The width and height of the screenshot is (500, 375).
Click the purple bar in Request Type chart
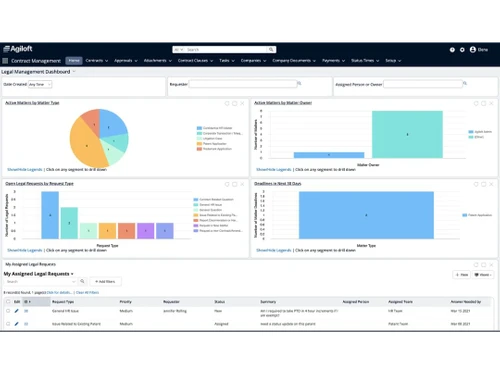[x=145, y=231]
